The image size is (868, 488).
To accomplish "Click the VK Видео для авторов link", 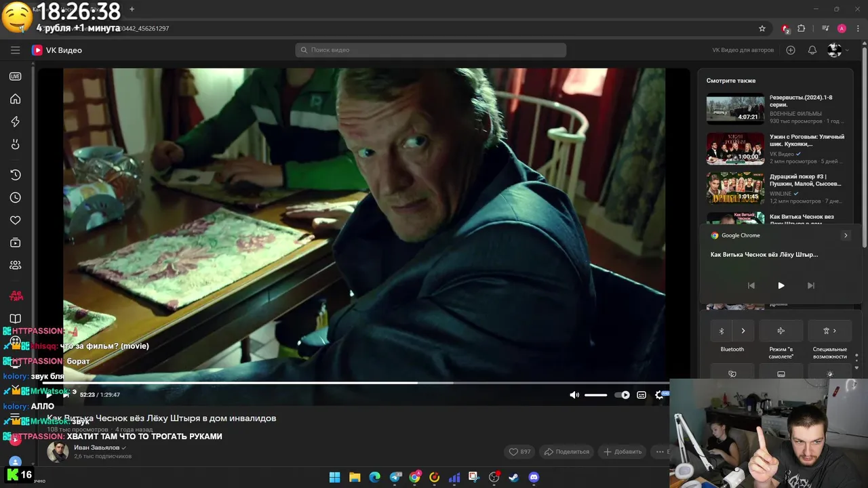I will point(743,50).
